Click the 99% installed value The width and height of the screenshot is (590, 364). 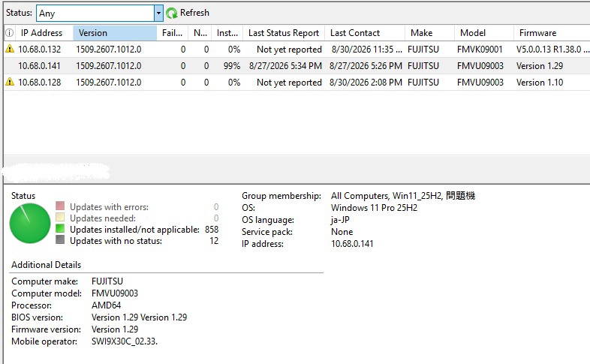point(232,66)
